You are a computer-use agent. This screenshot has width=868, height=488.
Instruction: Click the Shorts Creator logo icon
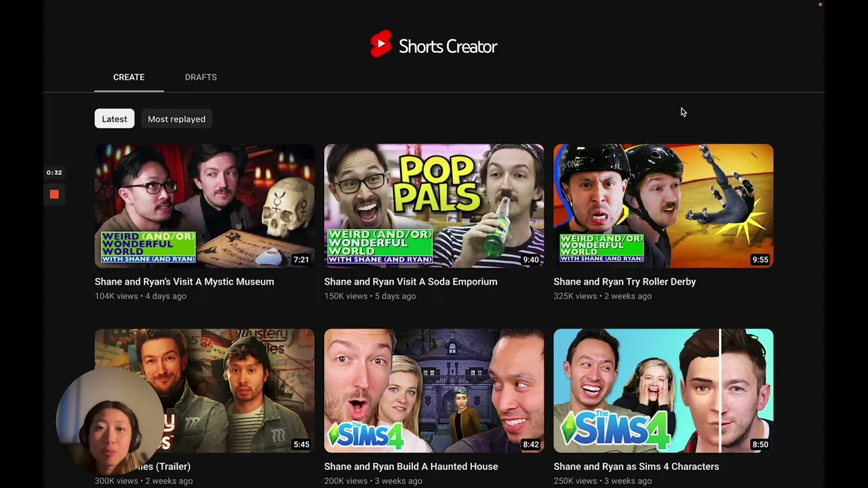(381, 45)
